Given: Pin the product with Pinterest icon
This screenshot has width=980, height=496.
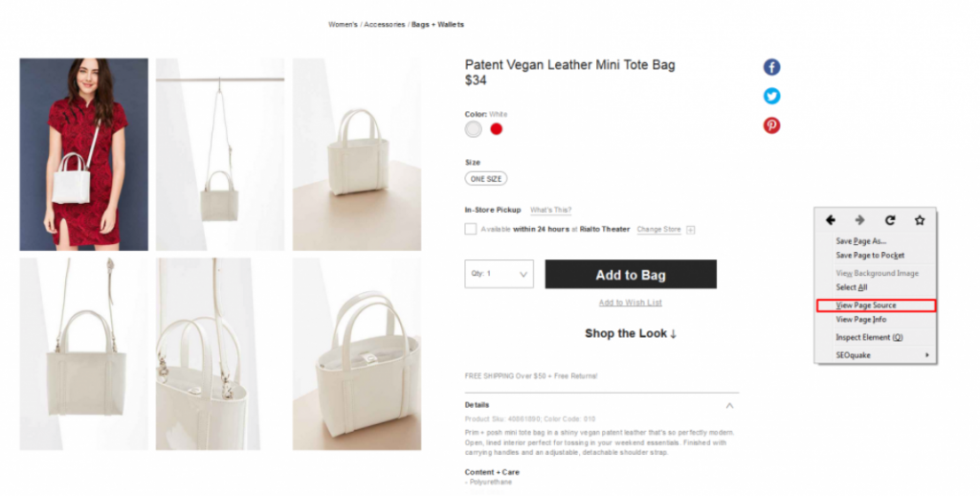Looking at the screenshot, I should point(772,125).
